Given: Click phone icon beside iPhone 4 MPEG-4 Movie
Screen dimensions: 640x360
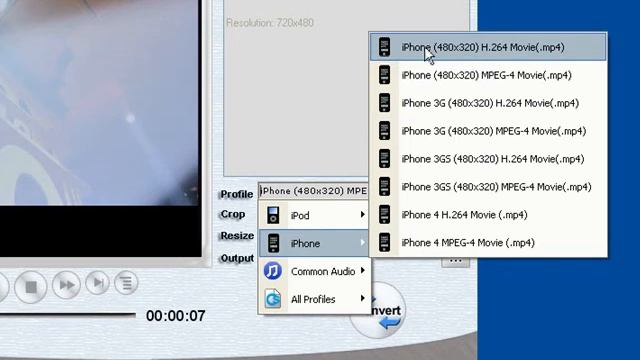Looking at the screenshot, I should [384, 242].
